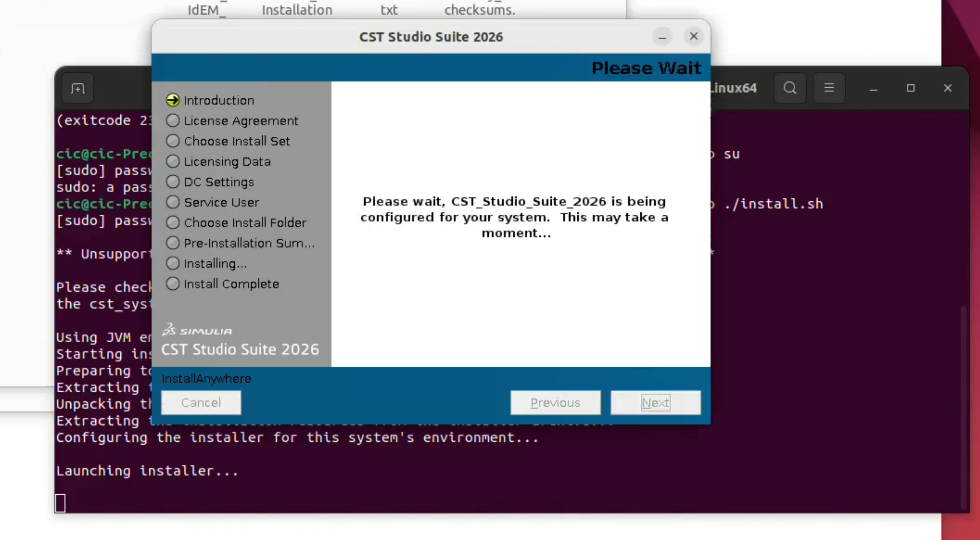Close the terminal window
The image size is (980, 540).
948,88
